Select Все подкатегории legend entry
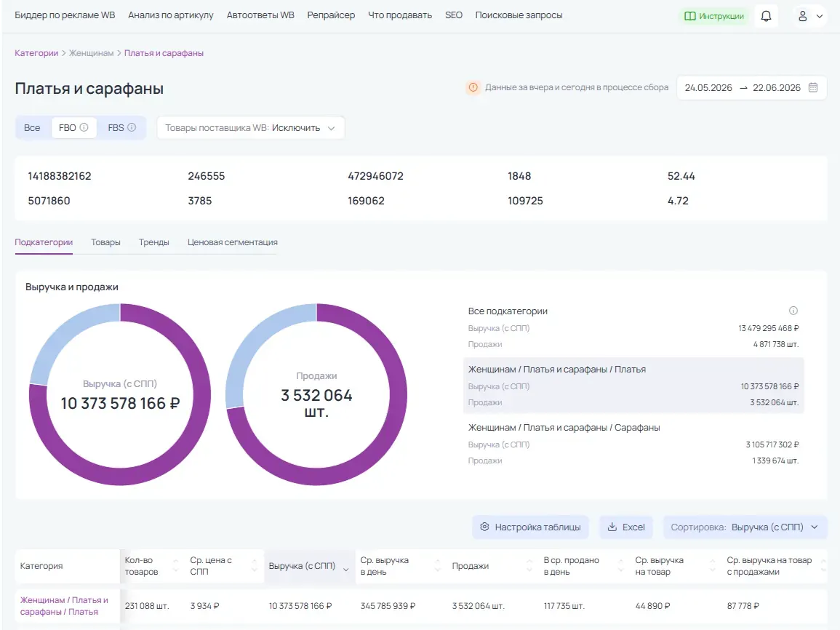The height and width of the screenshot is (630, 840). coord(633,327)
